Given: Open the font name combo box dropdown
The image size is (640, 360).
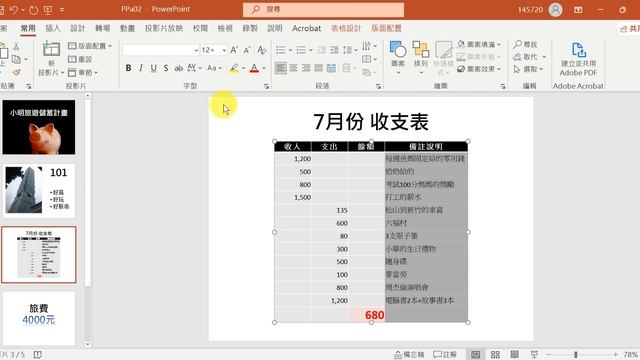Looking at the screenshot, I should [196, 50].
